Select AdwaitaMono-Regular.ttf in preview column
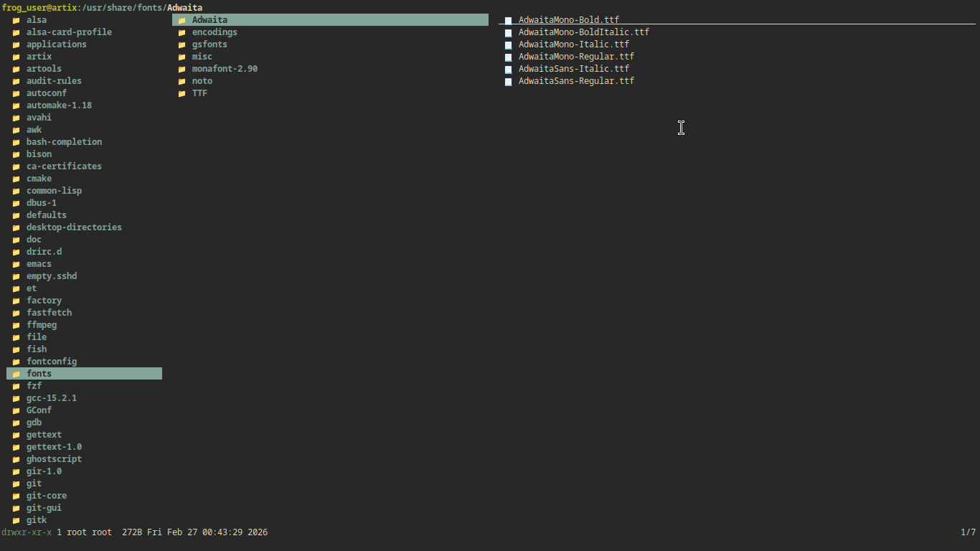 (576, 57)
